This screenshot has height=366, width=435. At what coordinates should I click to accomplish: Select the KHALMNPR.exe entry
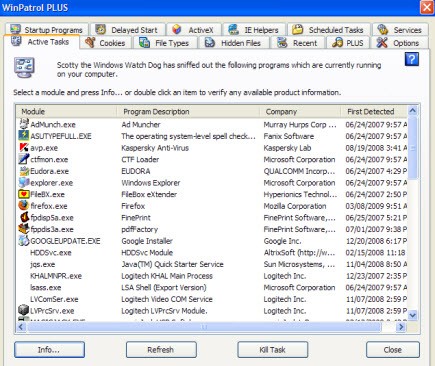pos(56,276)
